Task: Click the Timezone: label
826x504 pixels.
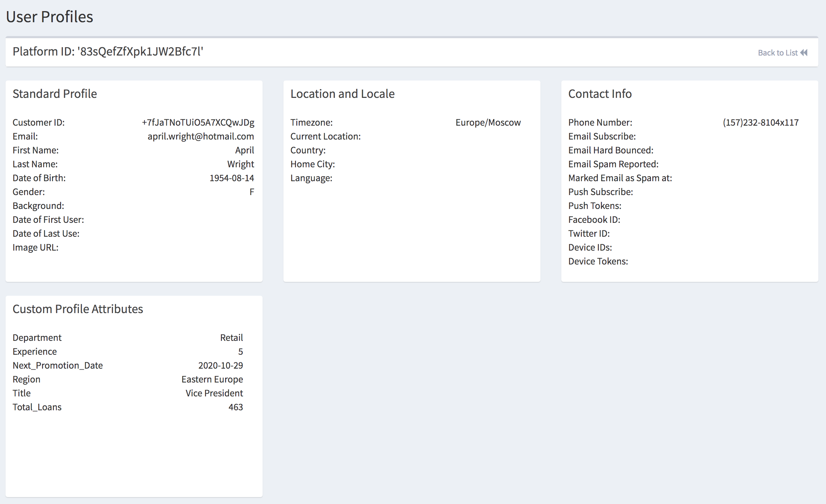Action: [x=312, y=123]
